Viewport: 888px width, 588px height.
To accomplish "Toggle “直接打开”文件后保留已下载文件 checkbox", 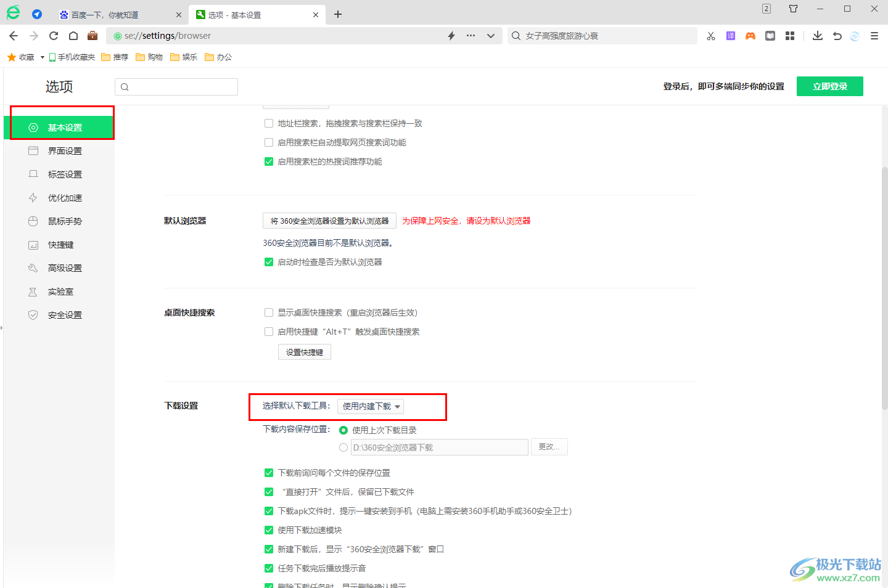I will [x=269, y=492].
